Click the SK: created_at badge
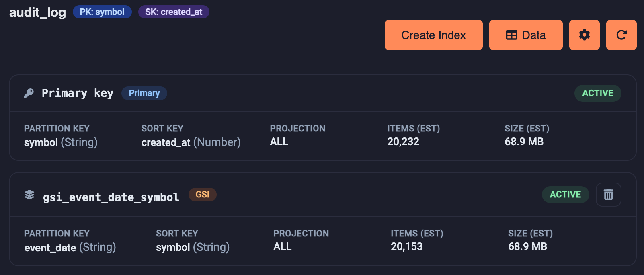The width and height of the screenshot is (644, 275). coord(174,12)
